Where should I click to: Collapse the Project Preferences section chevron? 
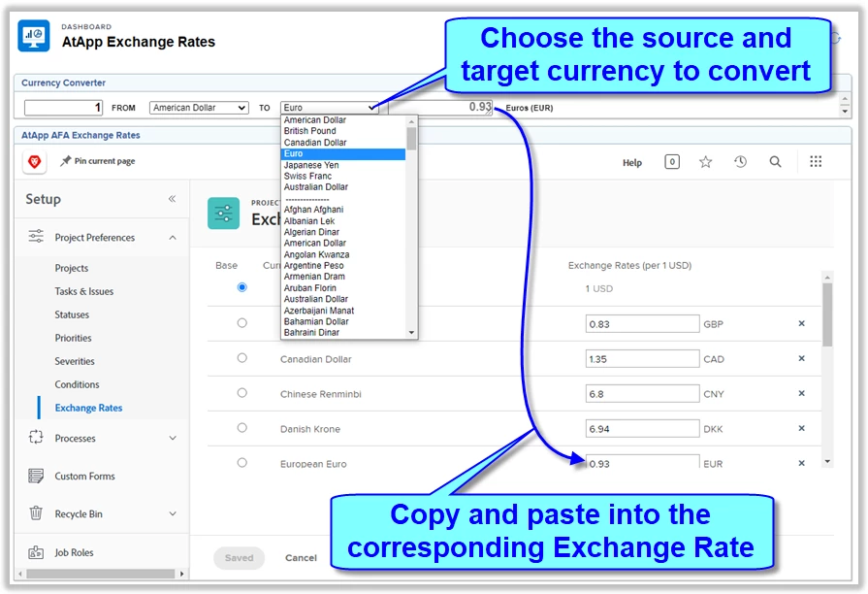pos(173,237)
